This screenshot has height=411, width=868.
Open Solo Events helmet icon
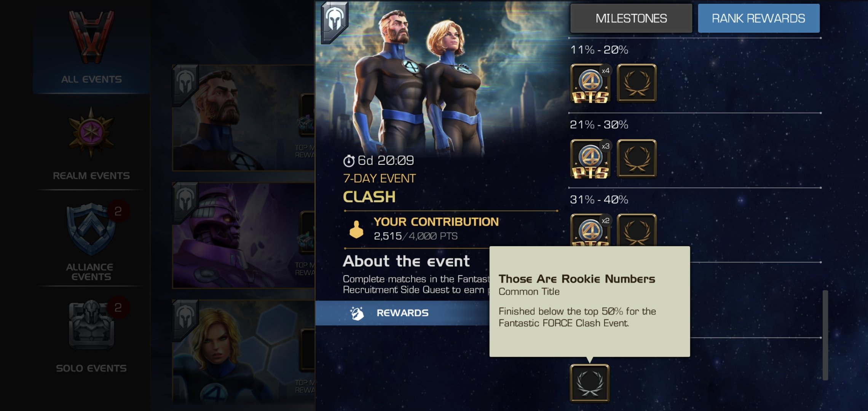[x=91, y=325]
